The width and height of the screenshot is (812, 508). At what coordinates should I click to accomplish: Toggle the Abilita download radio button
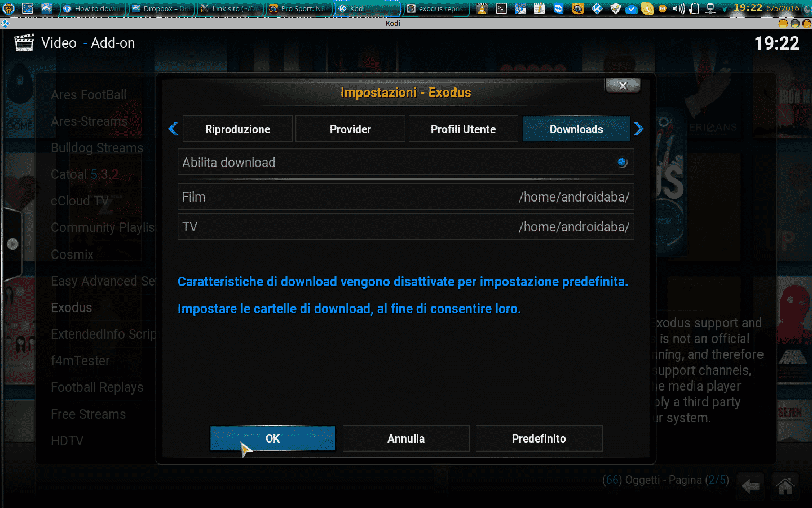(622, 163)
